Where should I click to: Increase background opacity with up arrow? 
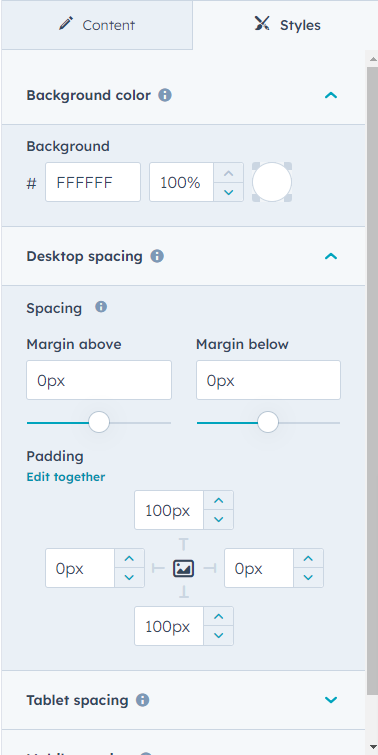(229, 173)
